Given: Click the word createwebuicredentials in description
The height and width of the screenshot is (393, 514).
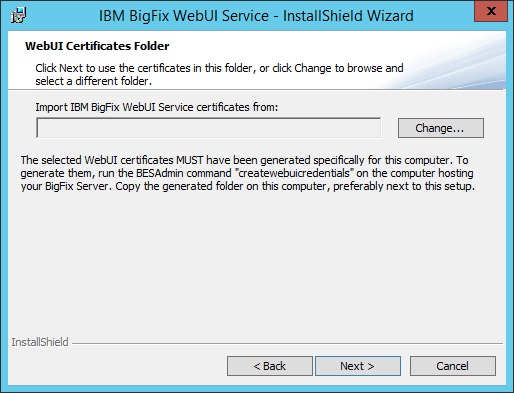Looking at the screenshot, I should coord(294,173).
